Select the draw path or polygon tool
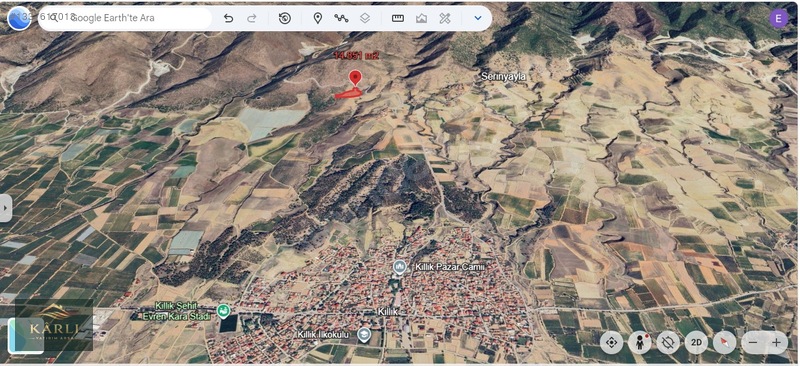 341,18
